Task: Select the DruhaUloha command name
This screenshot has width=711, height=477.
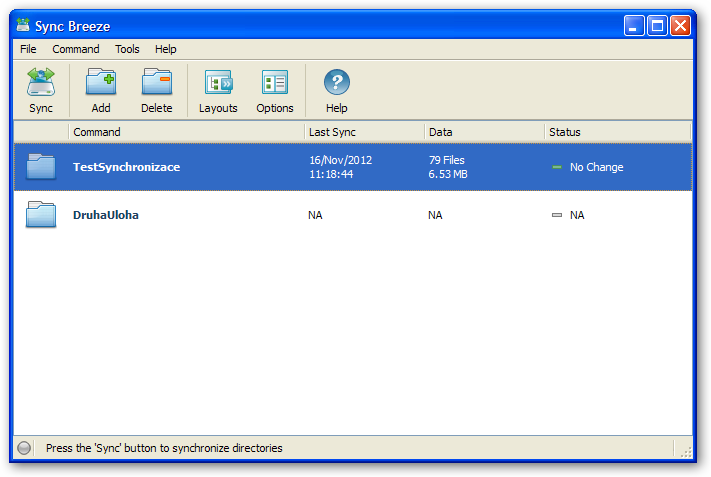Action: point(106,215)
